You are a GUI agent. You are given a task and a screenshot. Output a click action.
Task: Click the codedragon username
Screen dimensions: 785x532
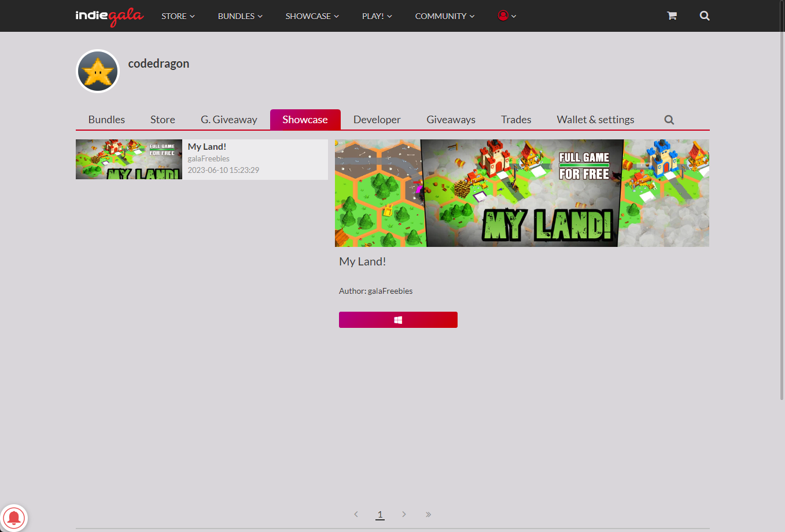(x=159, y=64)
